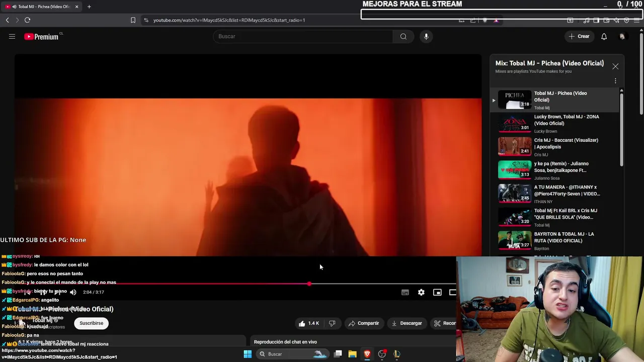The image size is (644, 362).
Task: Share the video via Compartir
Action: click(363, 323)
